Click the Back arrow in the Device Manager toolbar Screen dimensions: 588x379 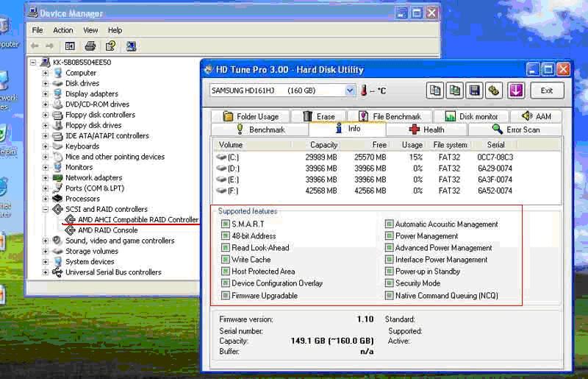click(x=35, y=46)
